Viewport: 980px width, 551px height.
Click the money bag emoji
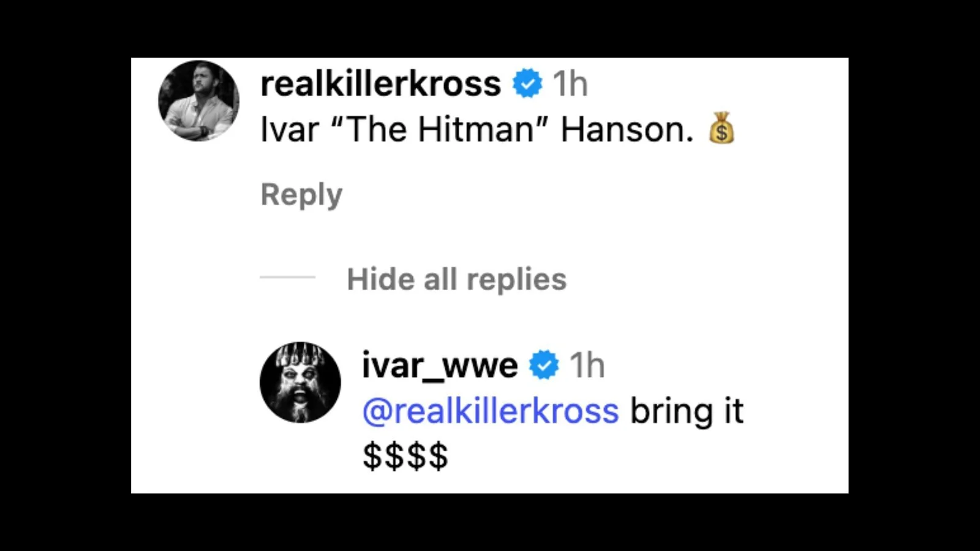pos(722,128)
